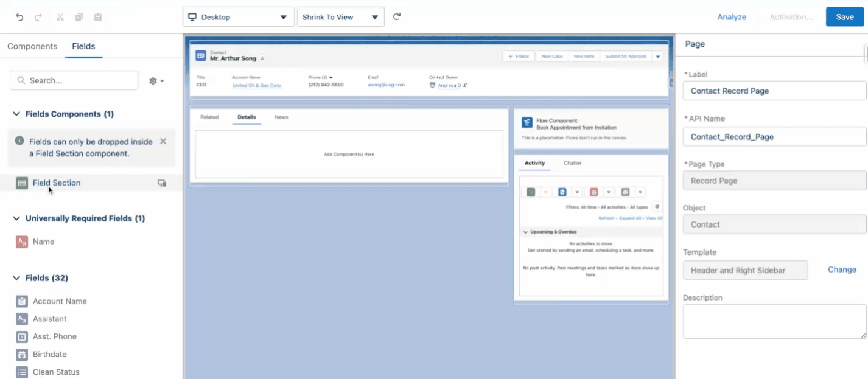
Task: Open the Related tab in canvas
Action: point(209,117)
